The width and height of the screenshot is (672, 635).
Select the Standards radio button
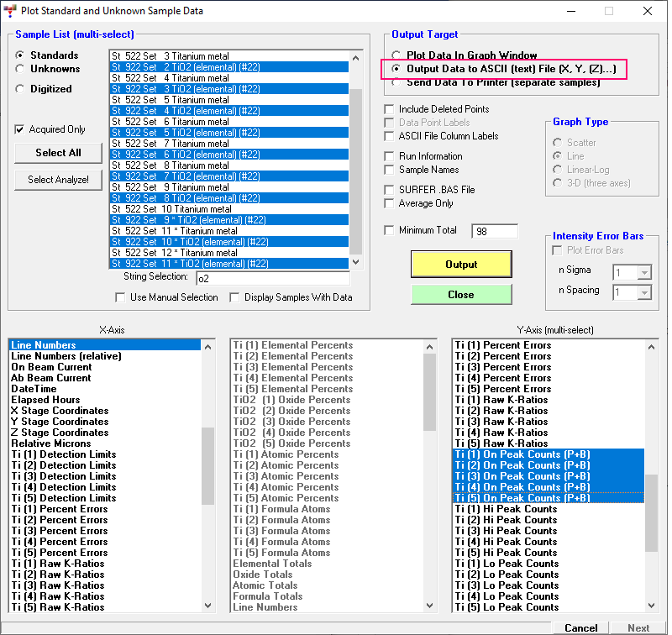20,55
